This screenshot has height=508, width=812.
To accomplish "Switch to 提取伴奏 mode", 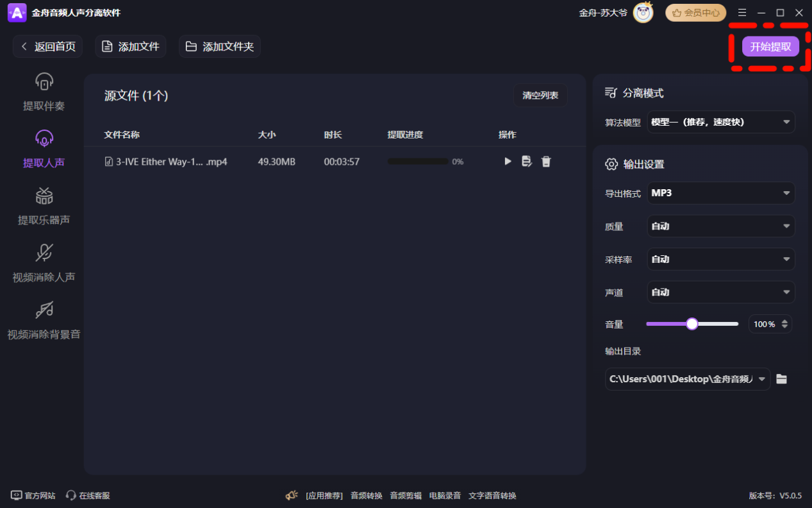I will [44, 93].
